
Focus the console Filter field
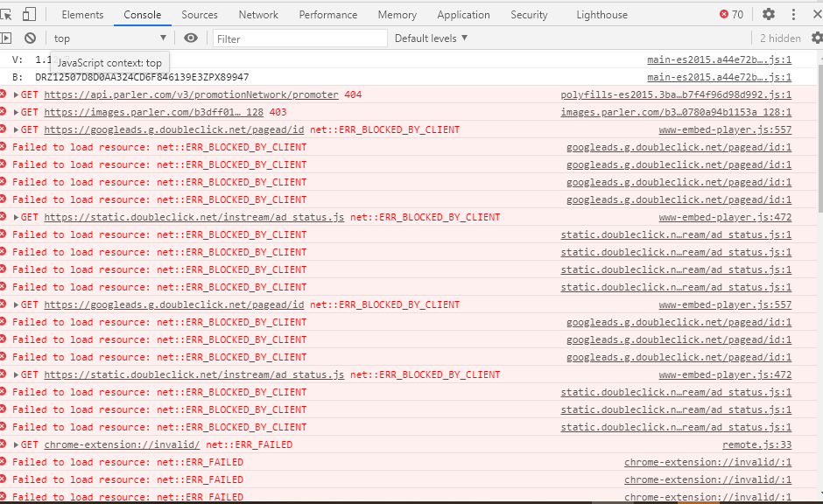point(299,38)
